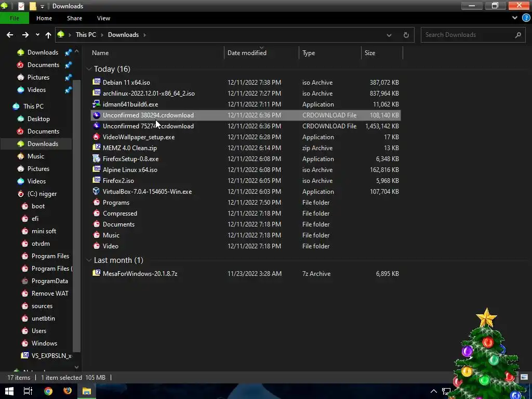
Task: Open the Windows Start menu
Action: pyautogui.click(x=9, y=391)
